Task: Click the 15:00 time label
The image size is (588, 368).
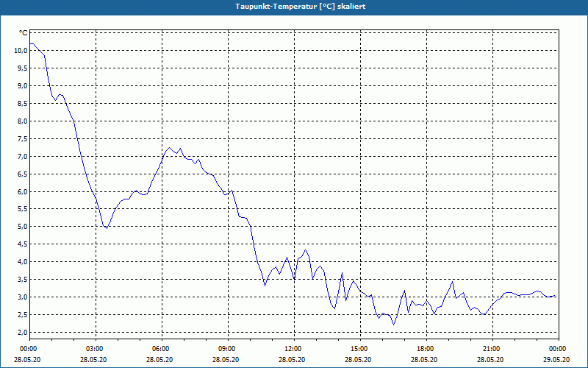Action: click(360, 349)
